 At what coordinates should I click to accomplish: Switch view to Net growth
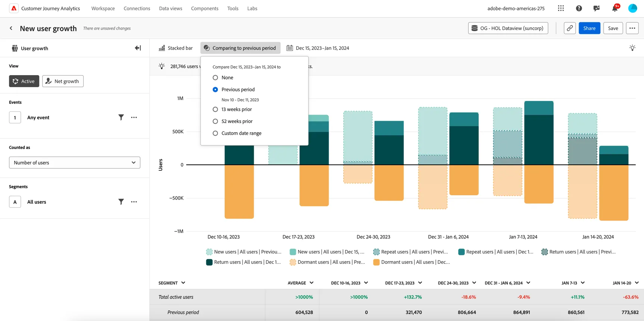[x=63, y=81]
